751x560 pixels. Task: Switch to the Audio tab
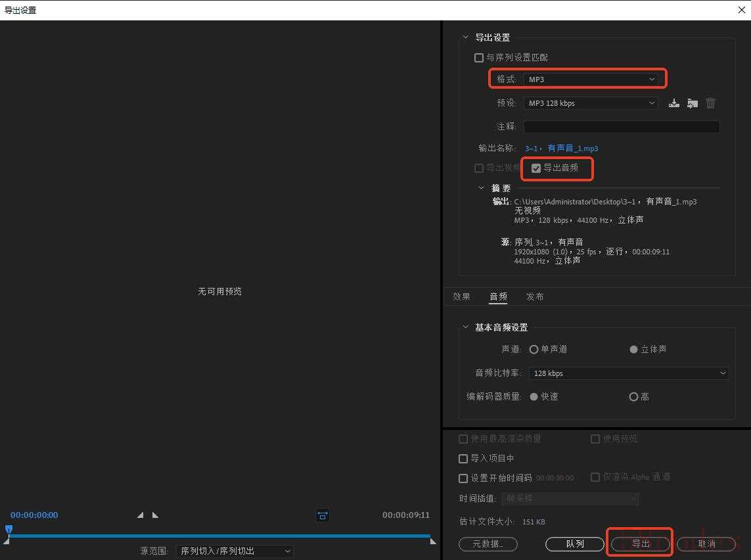tap(498, 296)
